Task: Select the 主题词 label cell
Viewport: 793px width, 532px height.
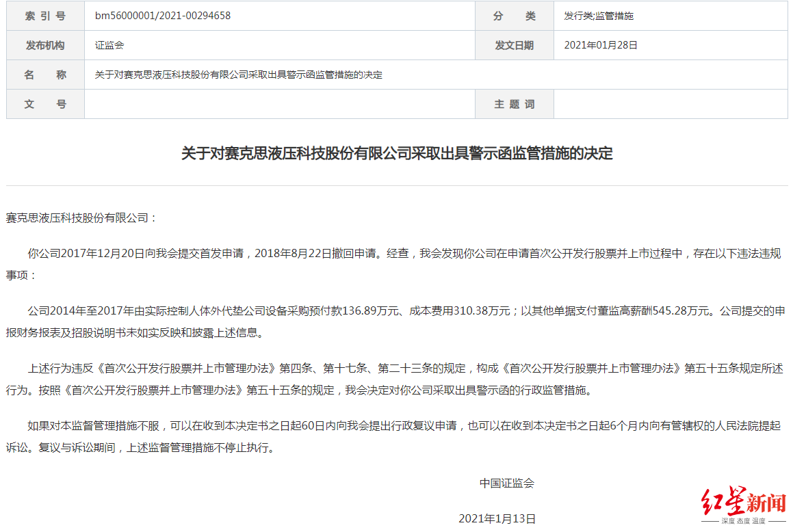Action: pyautogui.click(x=514, y=104)
